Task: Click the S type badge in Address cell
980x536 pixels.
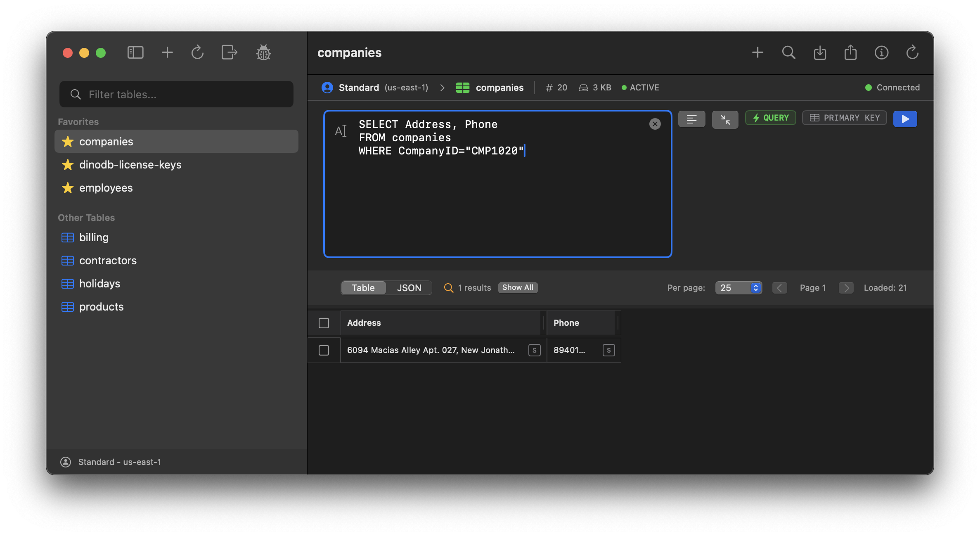Action: pyautogui.click(x=535, y=350)
